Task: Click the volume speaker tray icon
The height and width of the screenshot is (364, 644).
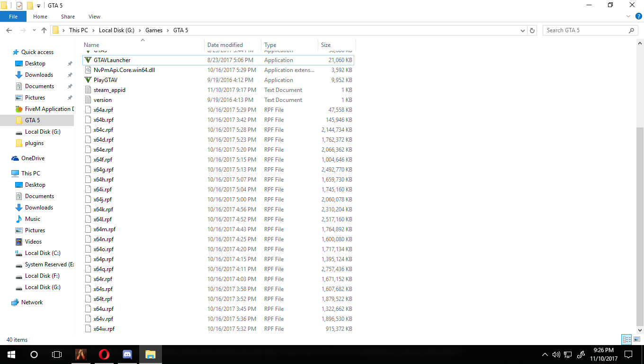Action: click(556, 355)
